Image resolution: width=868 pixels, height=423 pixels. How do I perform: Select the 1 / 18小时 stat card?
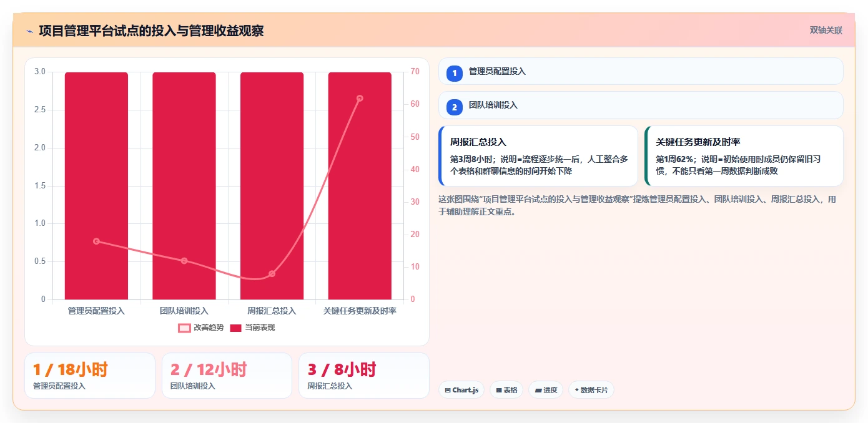90,376
